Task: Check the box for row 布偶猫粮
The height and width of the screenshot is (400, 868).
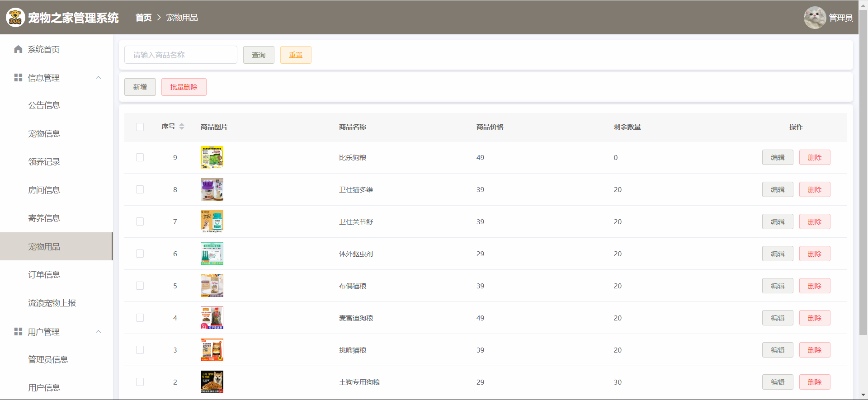Action: click(x=140, y=286)
